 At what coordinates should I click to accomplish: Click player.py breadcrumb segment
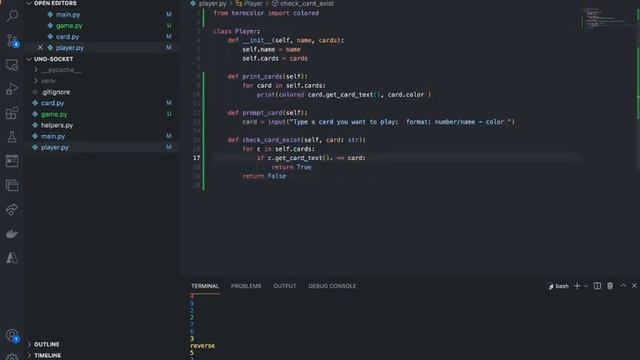[x=212, y=3]
